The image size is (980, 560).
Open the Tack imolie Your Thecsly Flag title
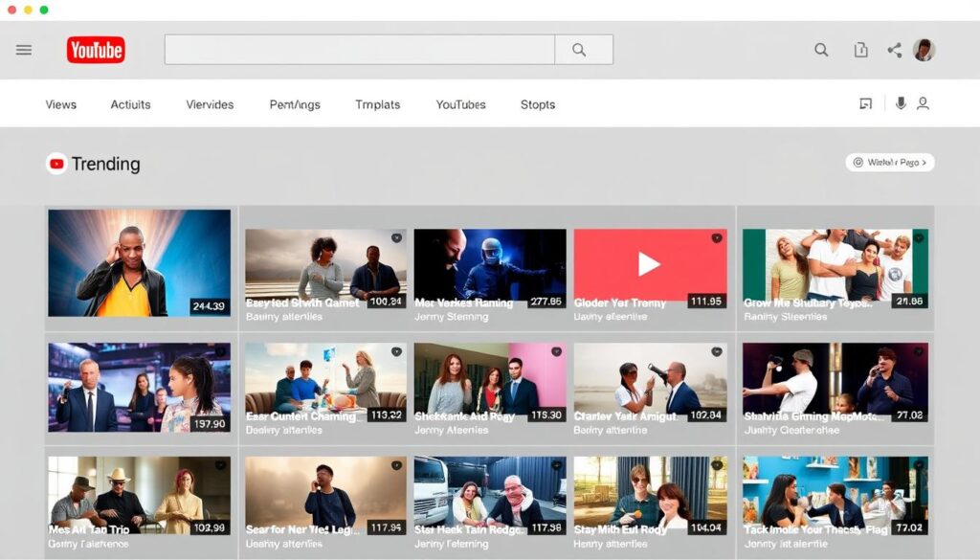[815, 530]
